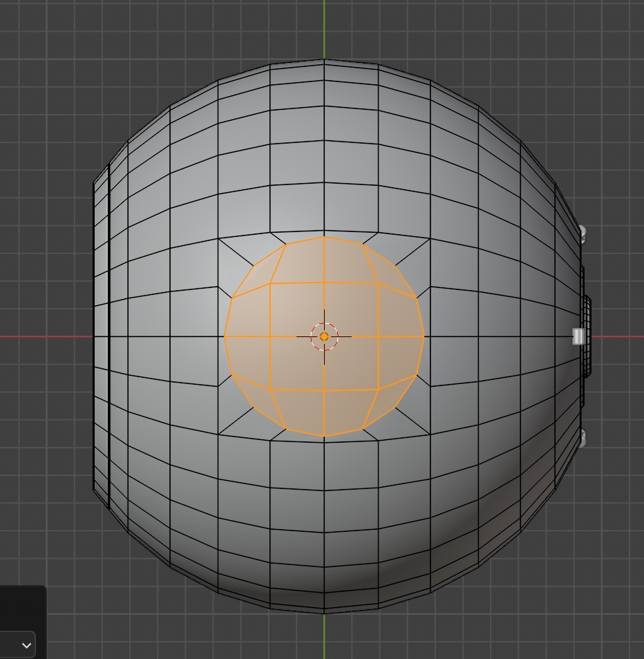Select the central orange face upper-left of cursor

(x=296, y=309)
